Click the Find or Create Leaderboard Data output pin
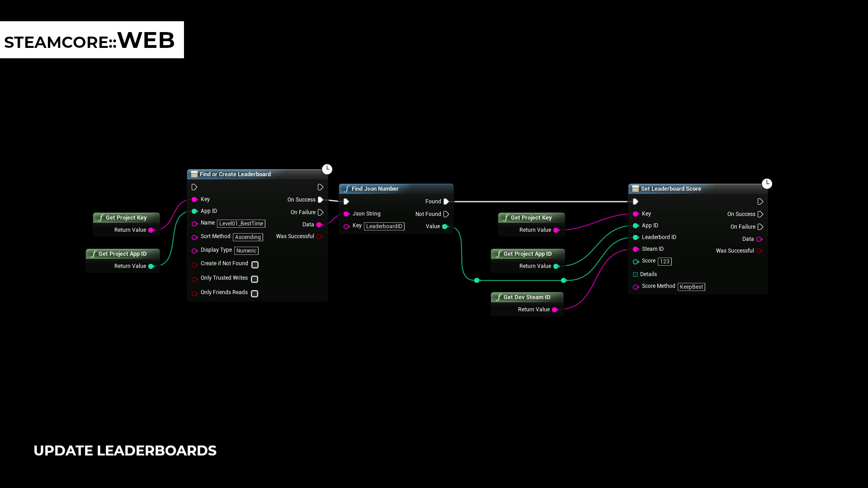The height and width of the screenshot is (488, 868). pos(320,225)
